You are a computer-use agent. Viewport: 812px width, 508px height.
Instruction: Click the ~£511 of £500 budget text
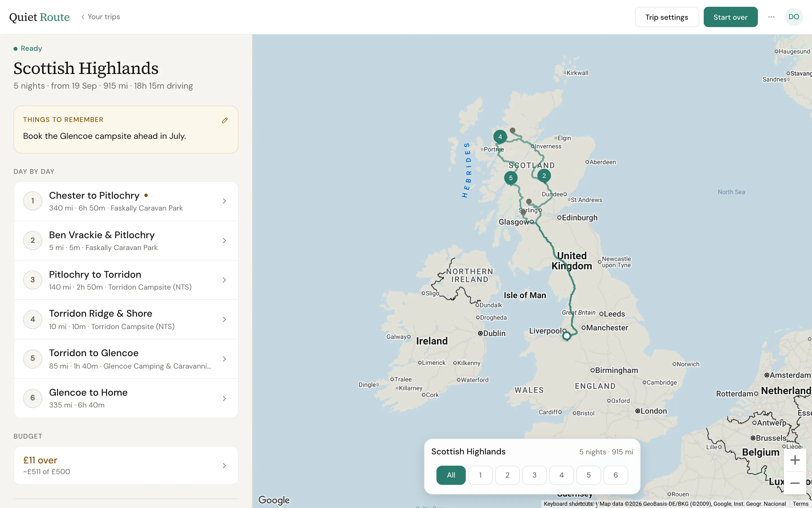47,472
